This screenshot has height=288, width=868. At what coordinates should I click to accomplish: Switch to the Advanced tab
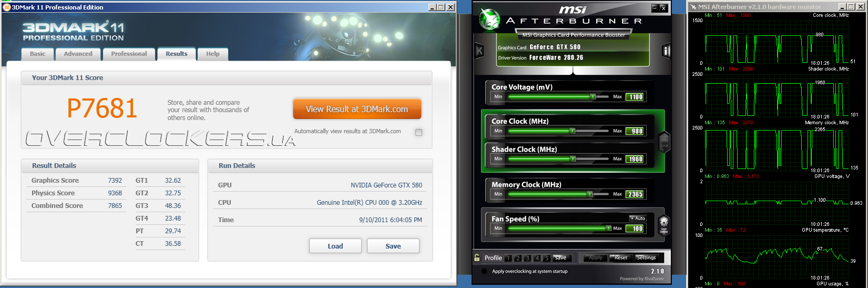point(78,54)
